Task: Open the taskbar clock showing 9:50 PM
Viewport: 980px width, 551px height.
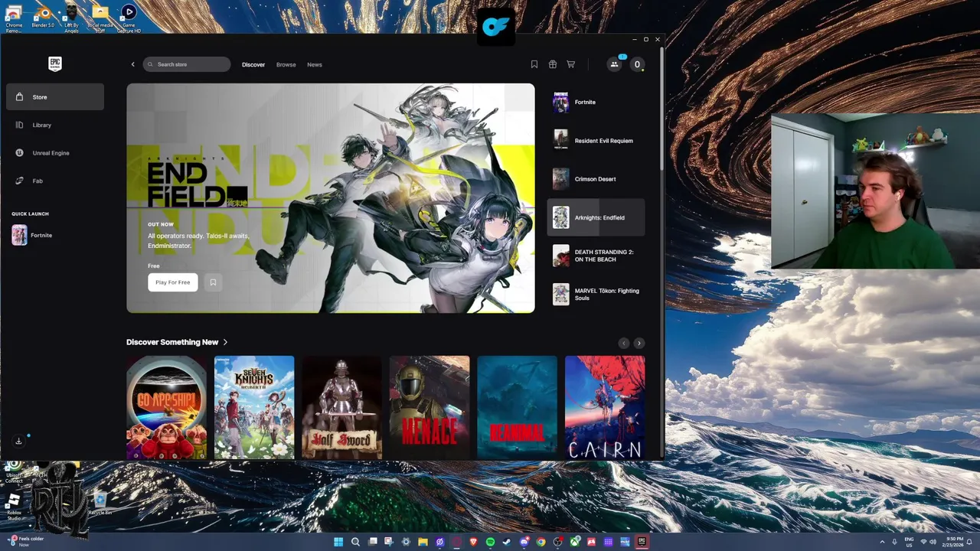Action: [952, 542]
